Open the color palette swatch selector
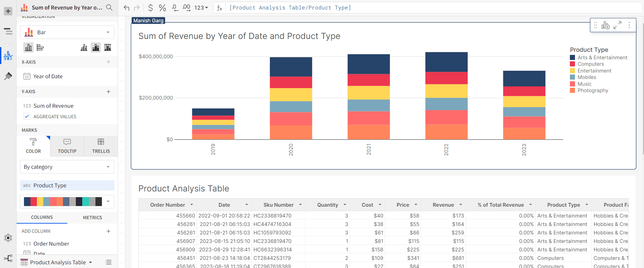 tap(67, 202)
